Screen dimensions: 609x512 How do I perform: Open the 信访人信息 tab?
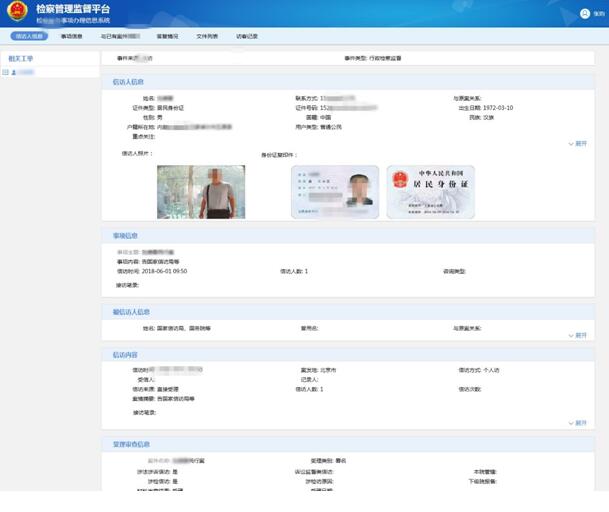[x=29, y=36]
